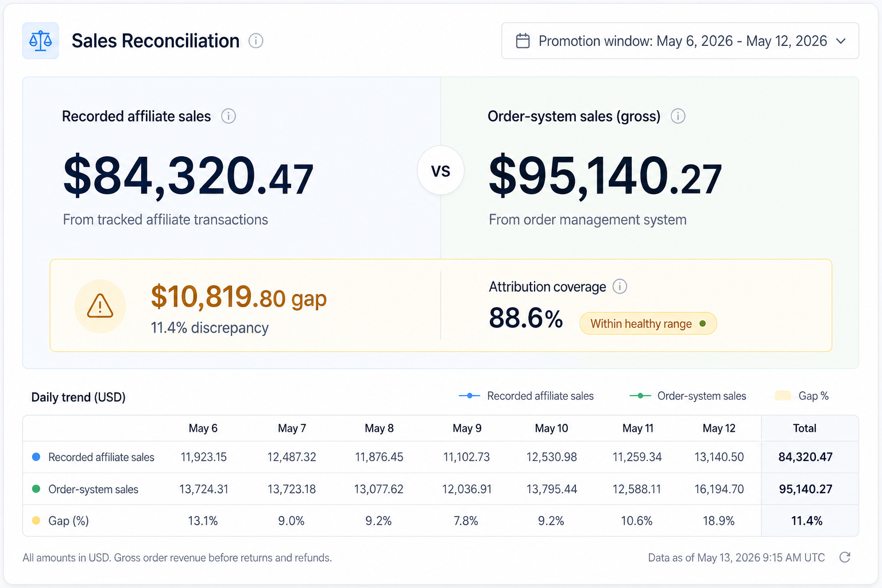The image size is (882, 588).
Task: Open info icon beside Attribution coverage
Action: click(x=620, y=287)
